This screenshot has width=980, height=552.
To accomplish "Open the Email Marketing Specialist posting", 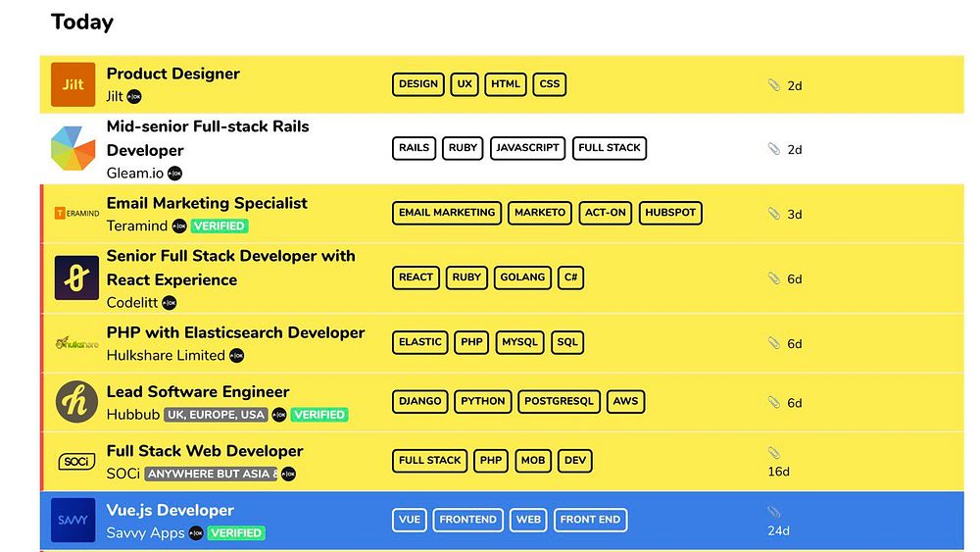I will 207,203.
